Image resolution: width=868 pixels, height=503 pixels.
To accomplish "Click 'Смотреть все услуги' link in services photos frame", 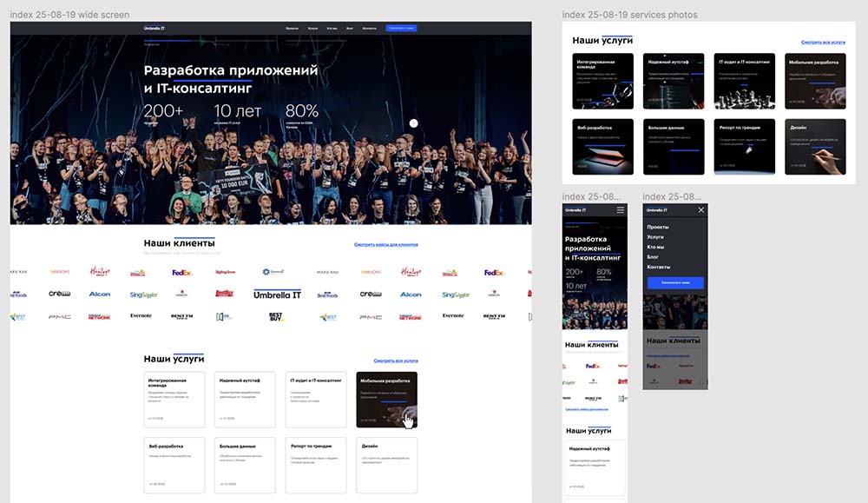I will (x=823, y=42).
